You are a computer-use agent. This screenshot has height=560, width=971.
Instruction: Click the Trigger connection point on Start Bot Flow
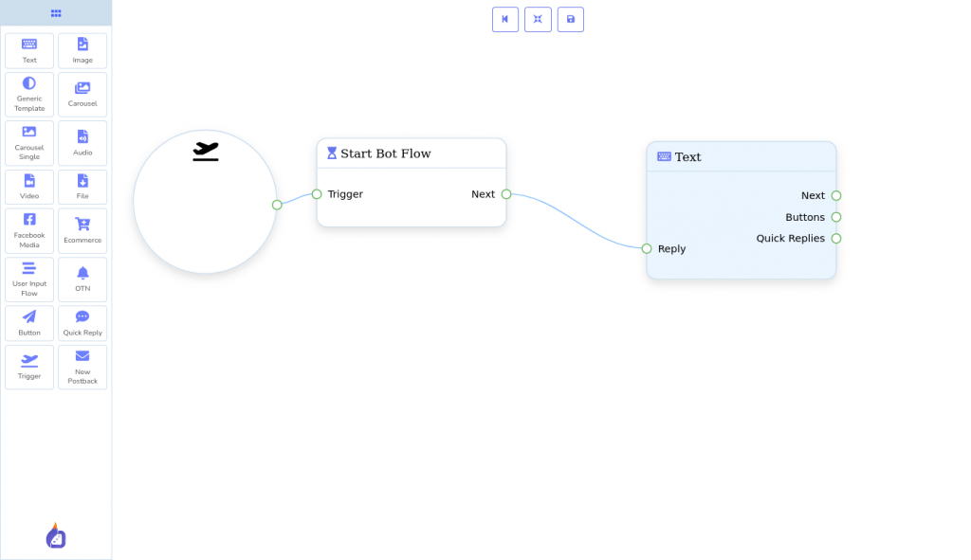coord(316,194)
